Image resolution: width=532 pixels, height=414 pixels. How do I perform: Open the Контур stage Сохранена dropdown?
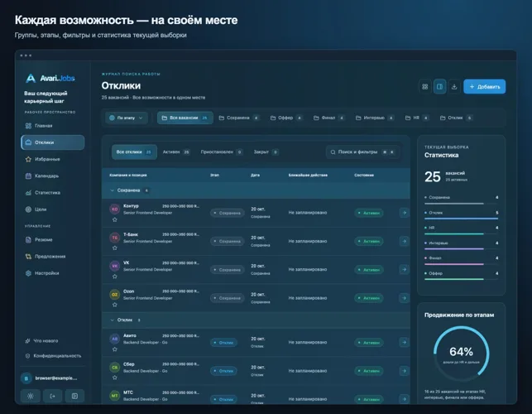click(227, 213)
